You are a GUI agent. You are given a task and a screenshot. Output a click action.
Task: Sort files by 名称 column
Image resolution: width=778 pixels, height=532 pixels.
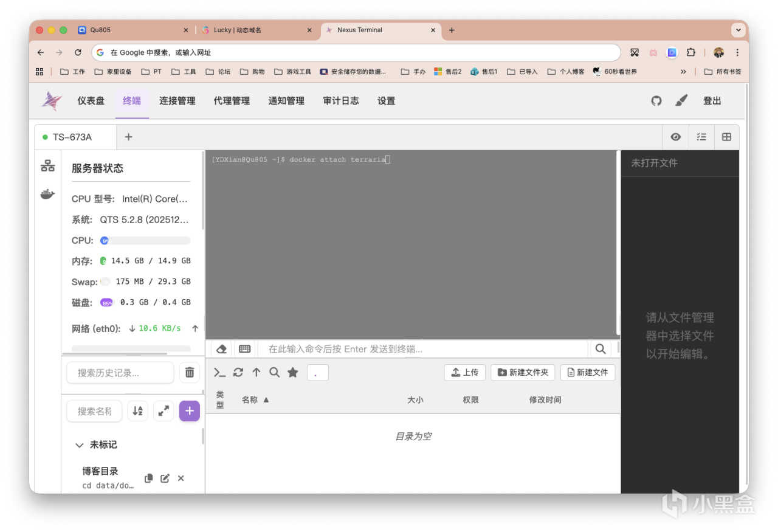pos(255,400)
